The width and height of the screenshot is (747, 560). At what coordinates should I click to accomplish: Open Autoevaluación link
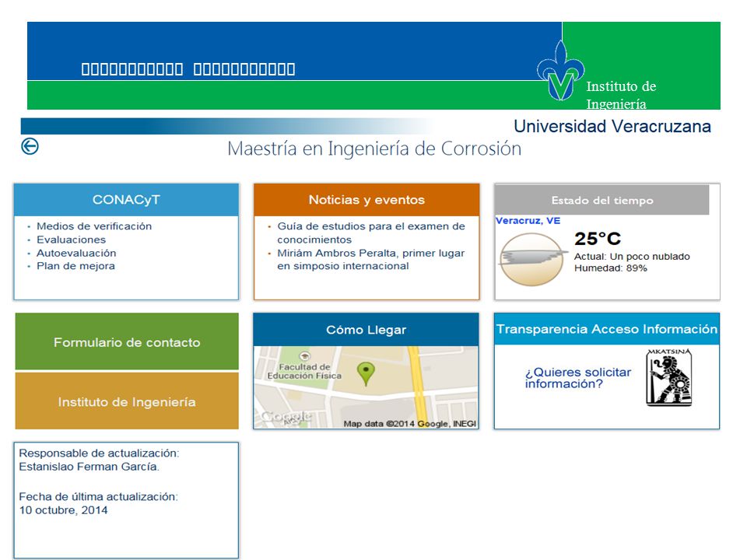pos(76,253)
